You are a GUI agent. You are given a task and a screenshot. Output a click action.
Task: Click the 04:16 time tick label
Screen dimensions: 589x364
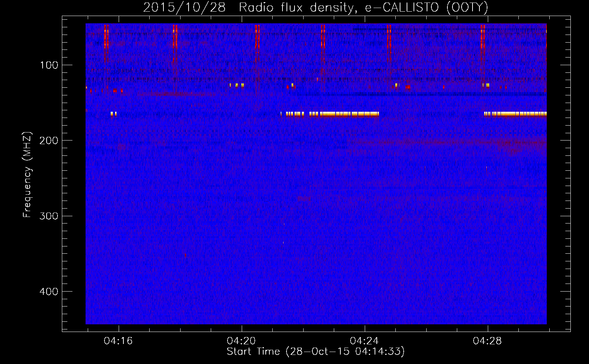[x=118, y=341]
